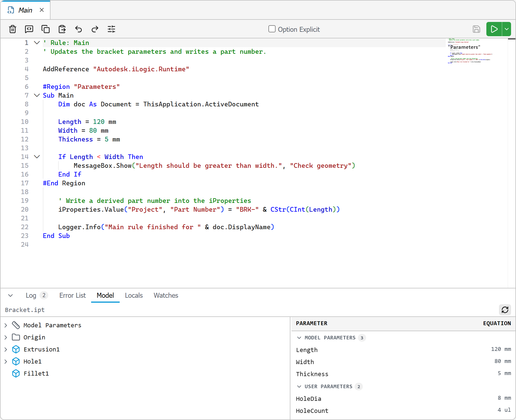Click the Fillet1 cube icon

(x=16, y=373)
